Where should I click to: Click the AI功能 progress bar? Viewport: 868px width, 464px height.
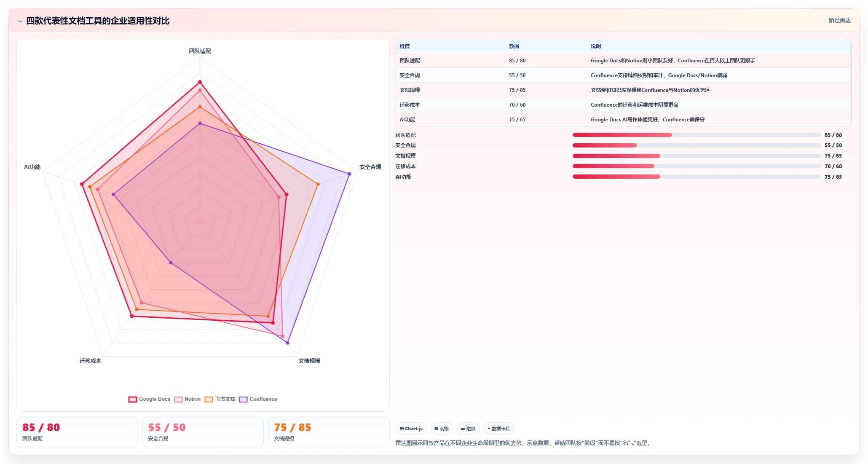(697, 177)
